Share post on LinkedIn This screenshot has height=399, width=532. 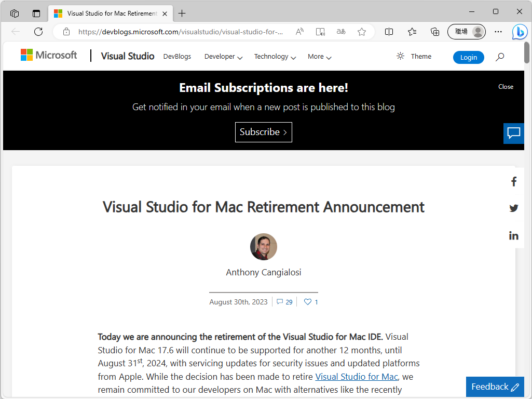point(514,236)
